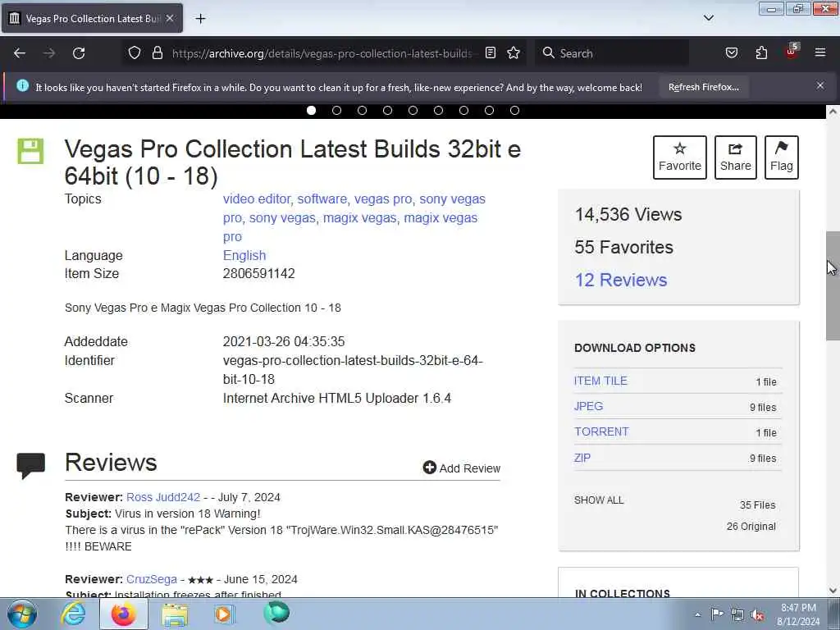Open the Windows Start button
The image size is (840, 630).
pos(22,614)
